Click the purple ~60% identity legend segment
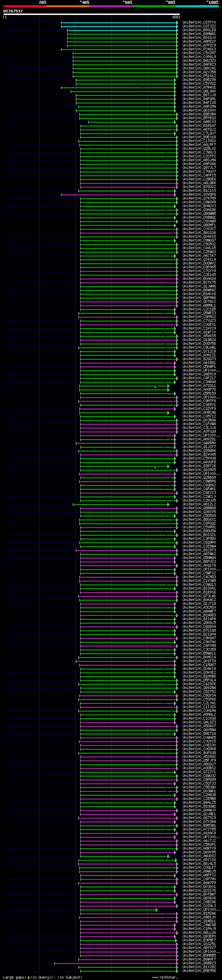Viewport: 222px width, 980px height. (x=111, y=6)
